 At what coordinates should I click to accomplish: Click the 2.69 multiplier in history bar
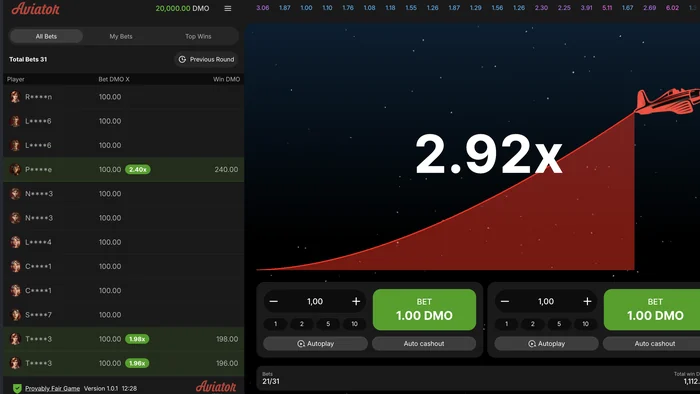(650, 8)
